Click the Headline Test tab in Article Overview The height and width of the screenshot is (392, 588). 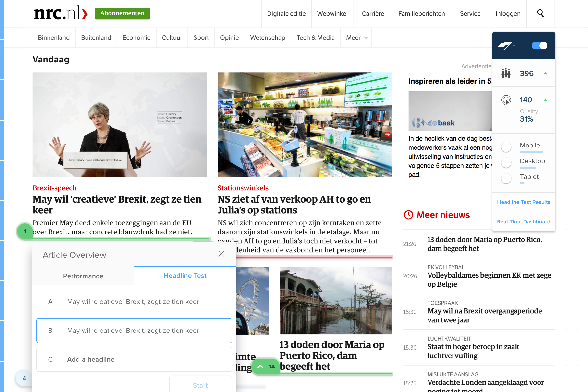(185, 276)
